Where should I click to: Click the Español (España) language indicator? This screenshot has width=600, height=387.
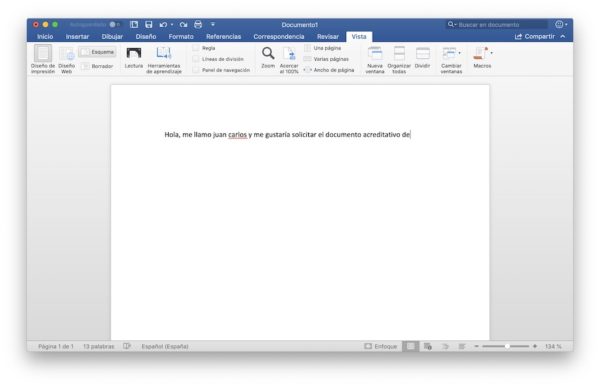165,346
